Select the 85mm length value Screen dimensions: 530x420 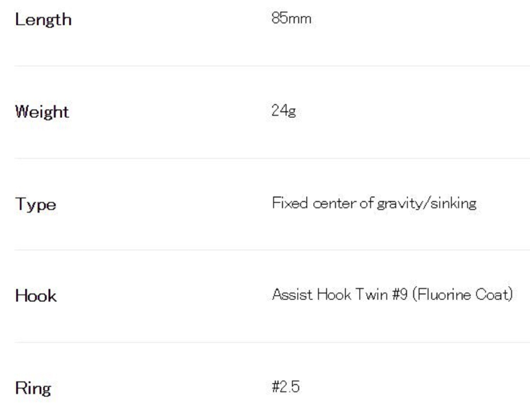[291, 19]
